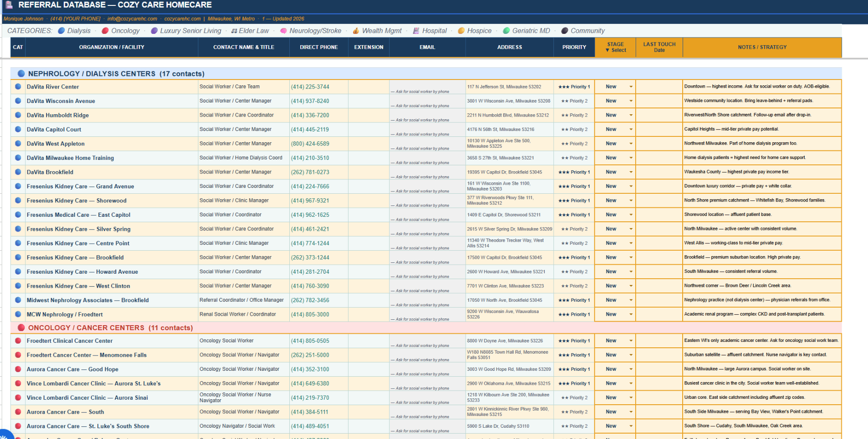The width and height of the screenshot is (868, 439).
Task: Click red dot in Vince Lombardi — Aurora Sinai row
Action: tap(18, 397)
